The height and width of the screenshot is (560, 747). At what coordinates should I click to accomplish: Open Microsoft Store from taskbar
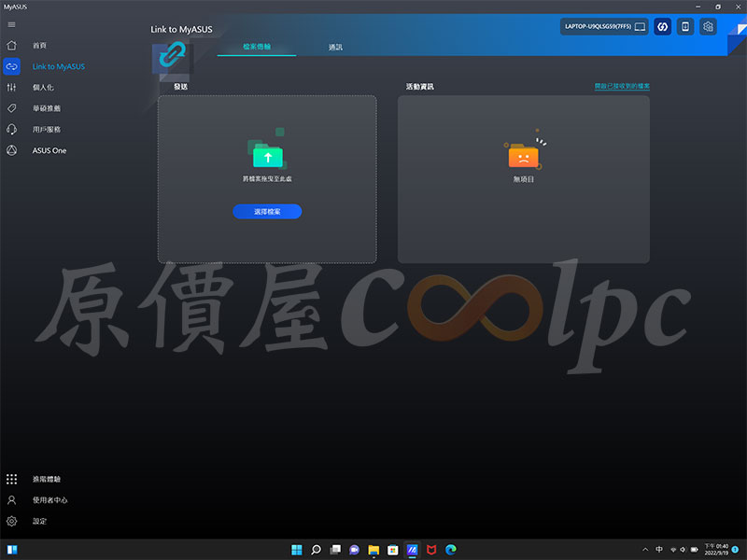(x=392, y=550)
